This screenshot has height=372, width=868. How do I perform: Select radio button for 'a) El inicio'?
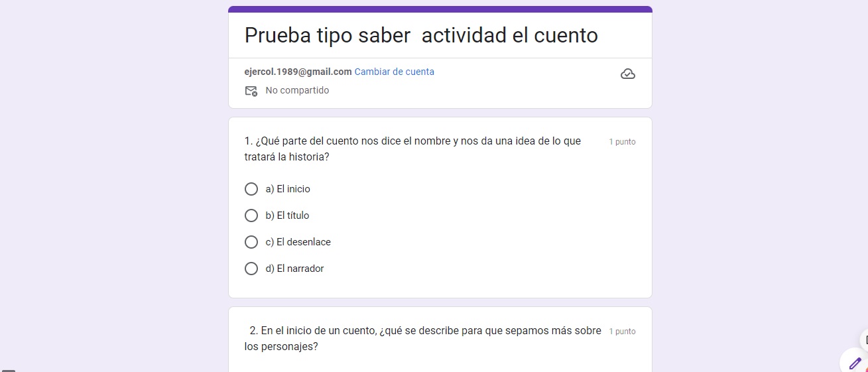(x=251, y=189)
